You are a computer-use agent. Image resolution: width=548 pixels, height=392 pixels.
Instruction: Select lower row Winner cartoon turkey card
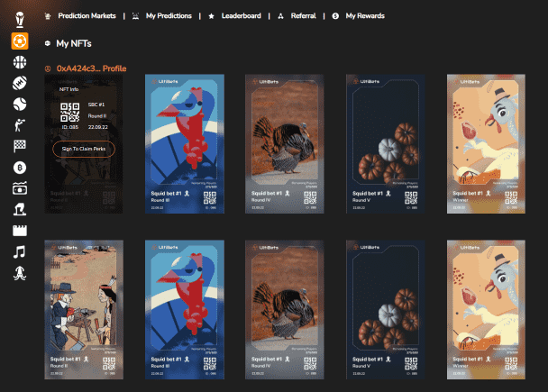click(x=486, y=310)
